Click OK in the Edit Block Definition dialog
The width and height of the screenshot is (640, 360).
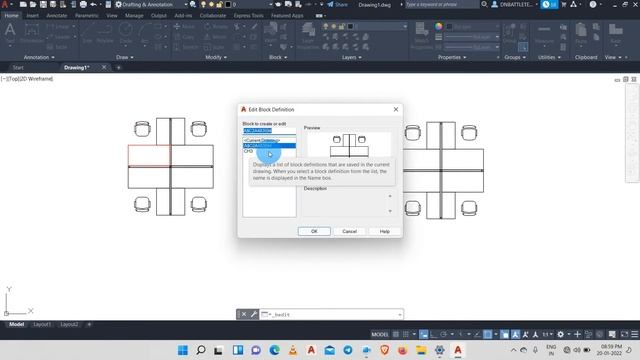314,231
